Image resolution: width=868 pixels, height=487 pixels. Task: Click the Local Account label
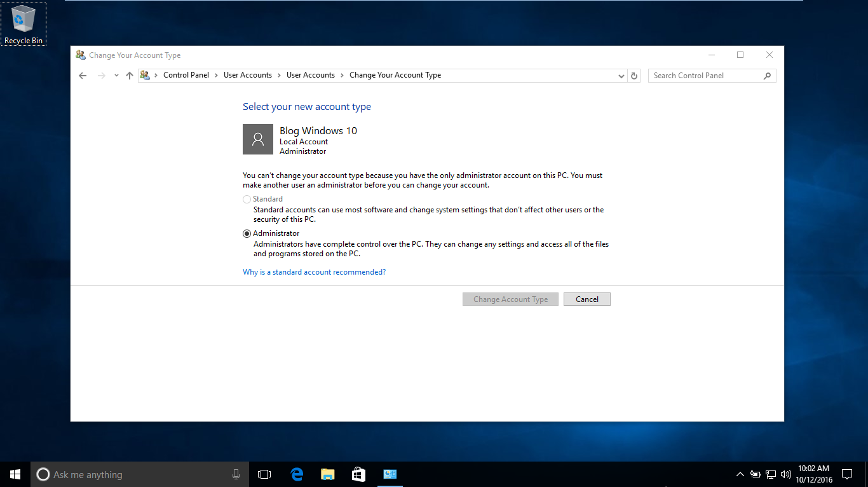pos(304,142)
